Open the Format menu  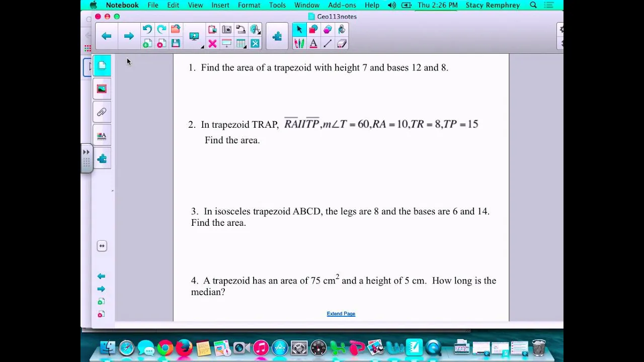tap(249, 5)
